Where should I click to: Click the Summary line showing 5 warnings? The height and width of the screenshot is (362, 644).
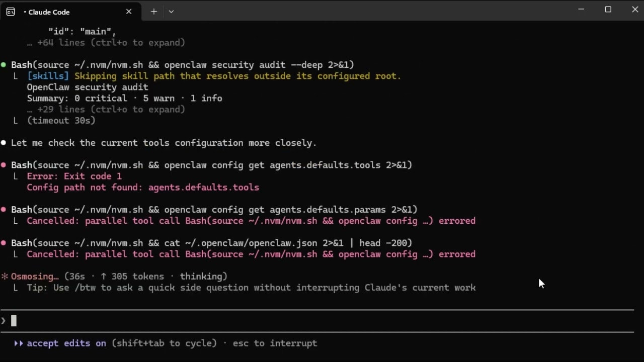pyautogui.click(x=124, y=98)
